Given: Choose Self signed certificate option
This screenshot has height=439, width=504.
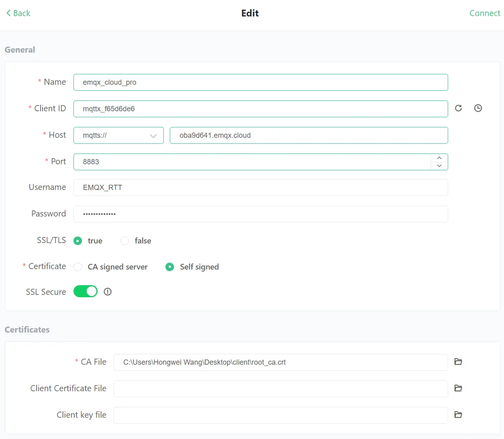Looking at the screenshot, I should coord(170,267).
